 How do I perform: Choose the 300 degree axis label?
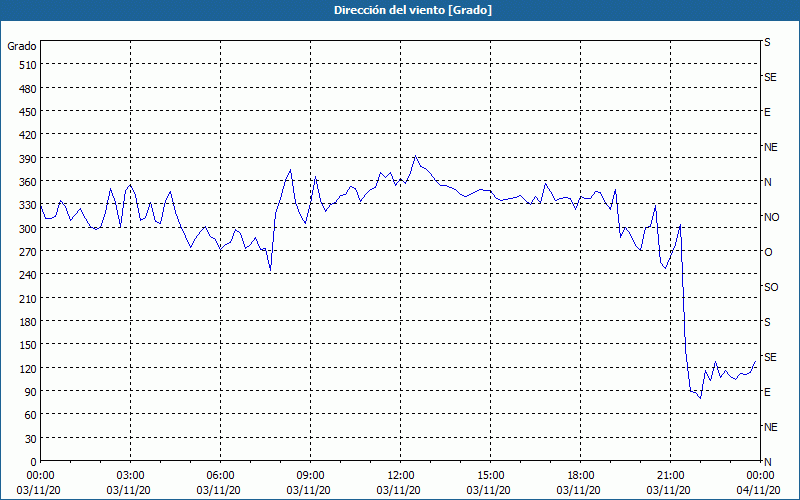pos(28,229)
